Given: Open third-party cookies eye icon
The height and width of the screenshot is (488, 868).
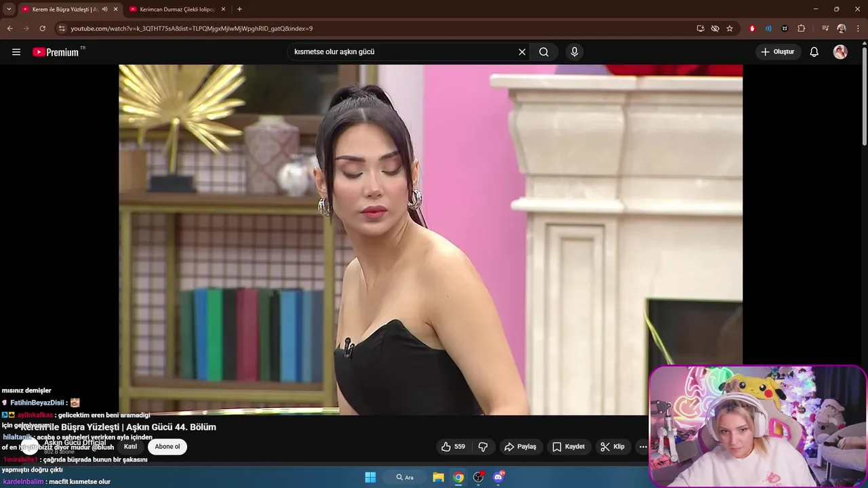Looking at the screenshot, I should (x=715, y=28).
